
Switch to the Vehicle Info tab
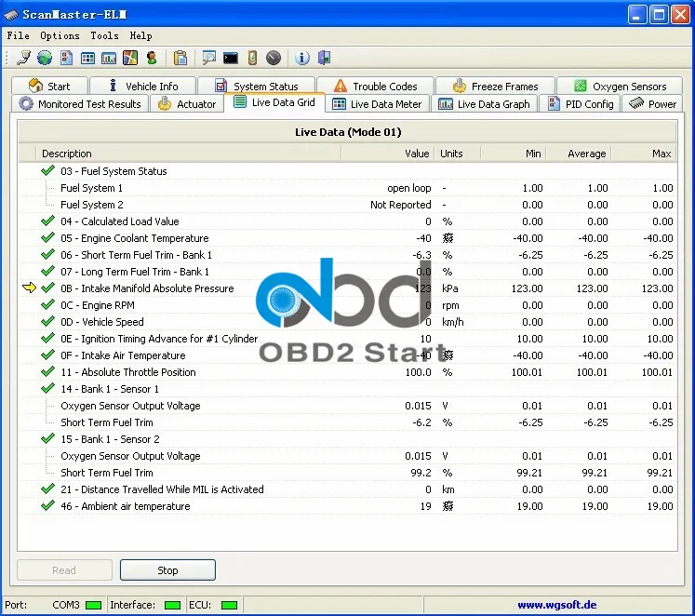142,86
